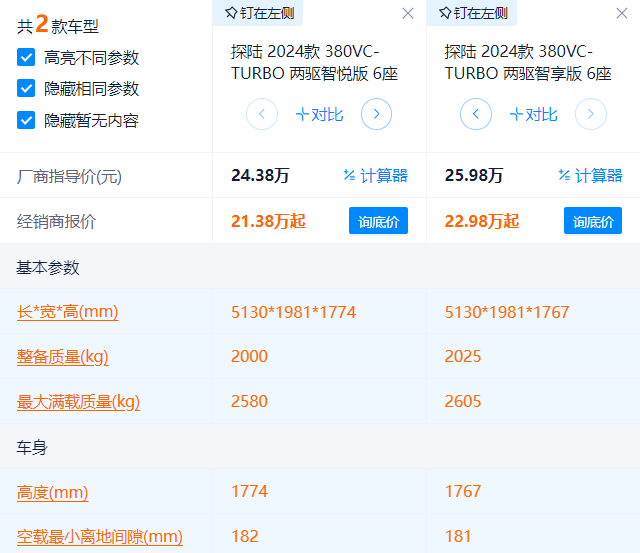
Task: Click the left arrow under the 智悦版 model
Action: (x=262, y=114)
